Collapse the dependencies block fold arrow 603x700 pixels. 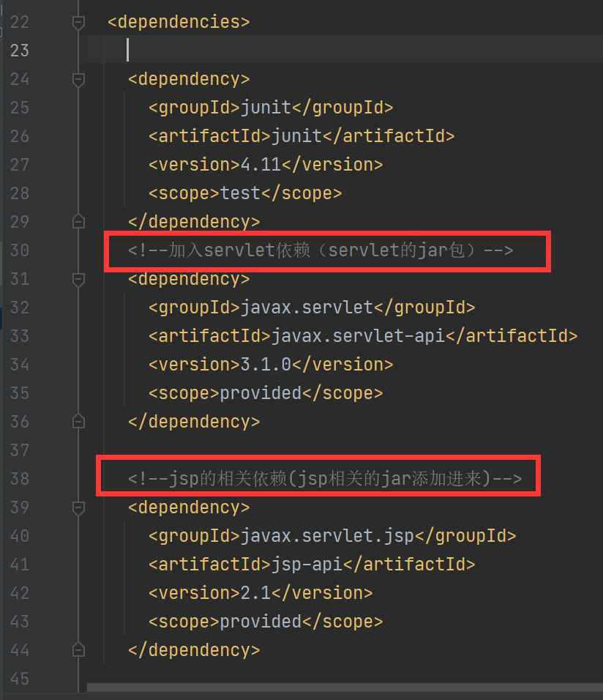point(78,22)
